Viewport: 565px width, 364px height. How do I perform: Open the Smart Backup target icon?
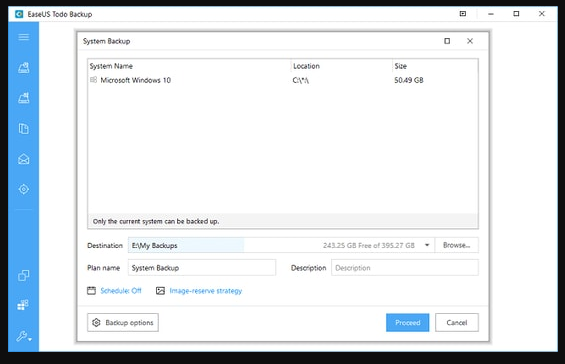point(24,189)
